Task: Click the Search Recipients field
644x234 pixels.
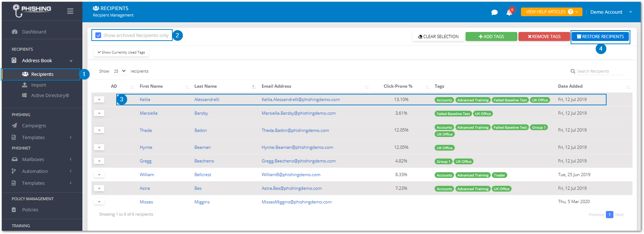Action: point(601,71)
